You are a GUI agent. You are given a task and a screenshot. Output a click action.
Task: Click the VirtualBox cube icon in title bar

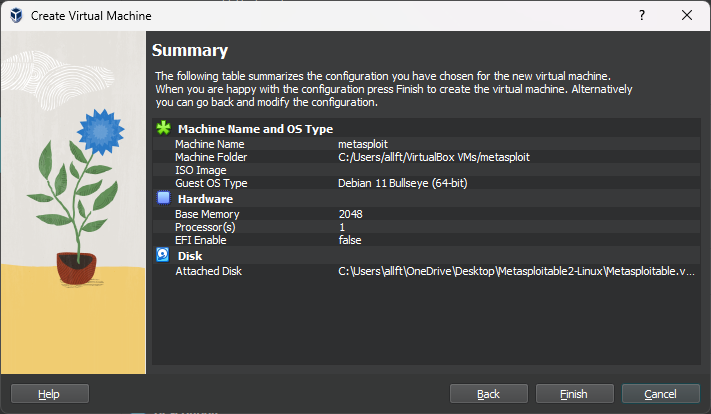click(x=16, y=15)
